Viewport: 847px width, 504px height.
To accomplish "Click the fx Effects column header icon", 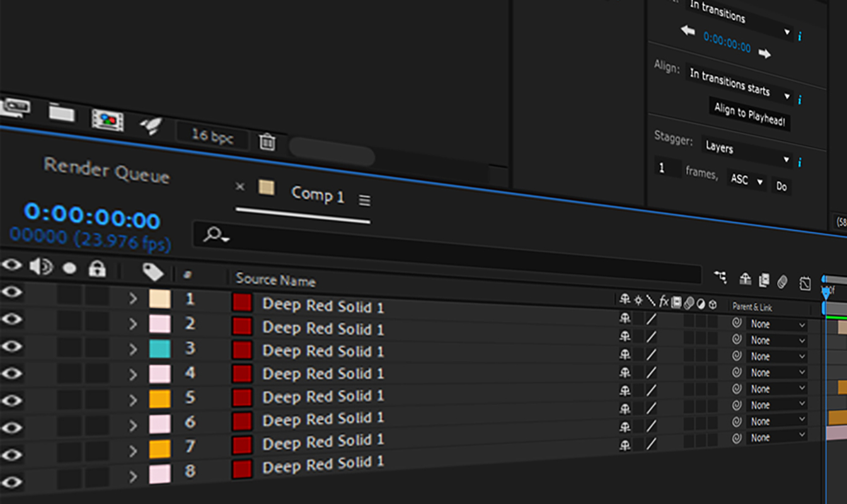I will [664, 302].
